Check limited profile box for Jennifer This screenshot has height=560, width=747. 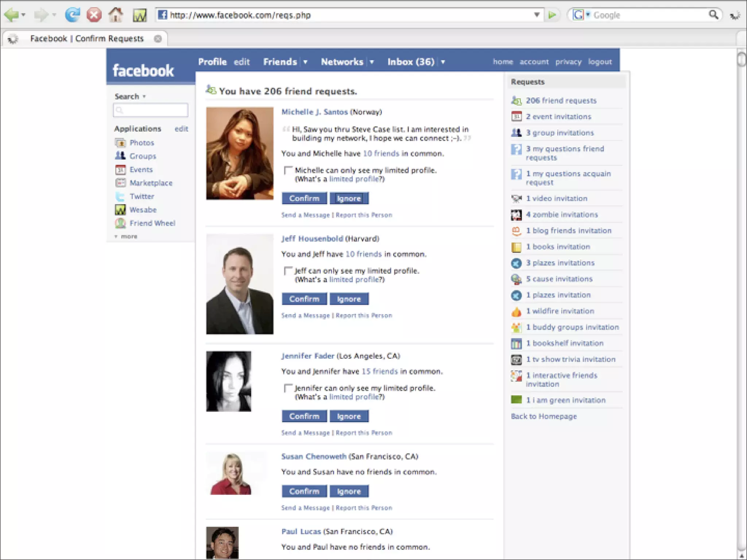[x=288, y=388]
